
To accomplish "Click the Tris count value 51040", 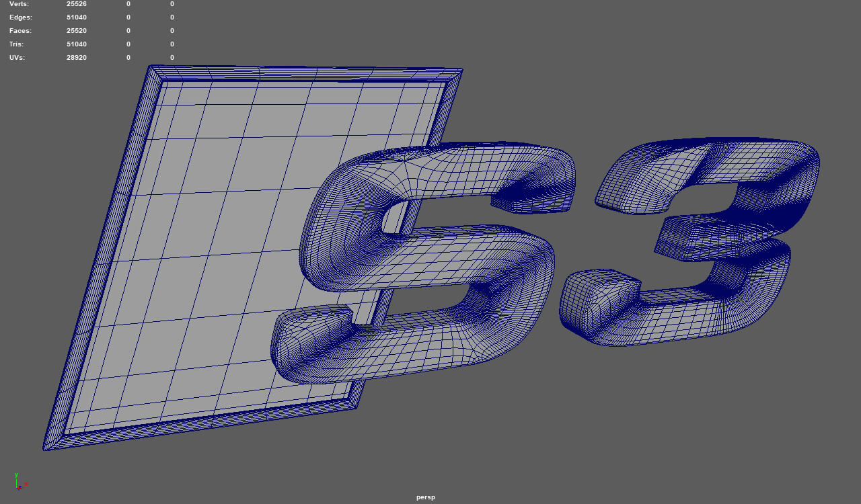I will coord(77,44).
